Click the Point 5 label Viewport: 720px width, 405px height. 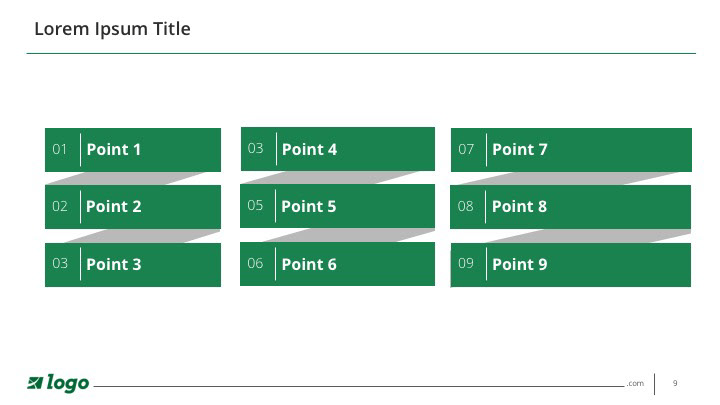click(x=309, y=206)
